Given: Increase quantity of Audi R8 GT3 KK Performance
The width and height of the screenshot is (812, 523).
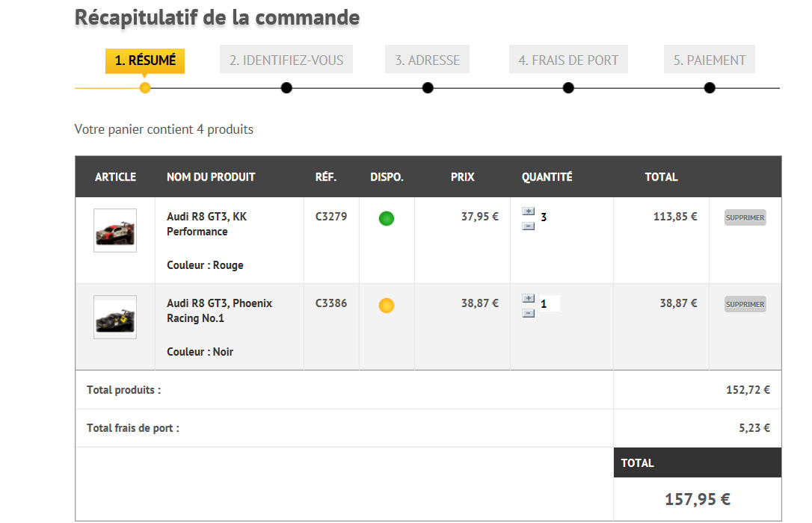Looking at the screenshot, I should [528, 212].
